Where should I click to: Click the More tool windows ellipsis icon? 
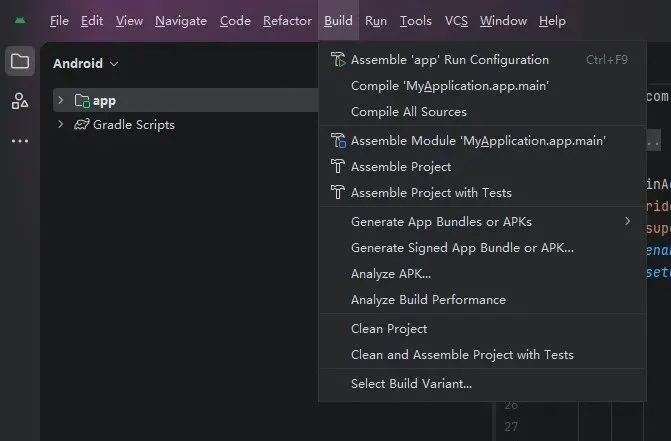click(x=20, y=141)
